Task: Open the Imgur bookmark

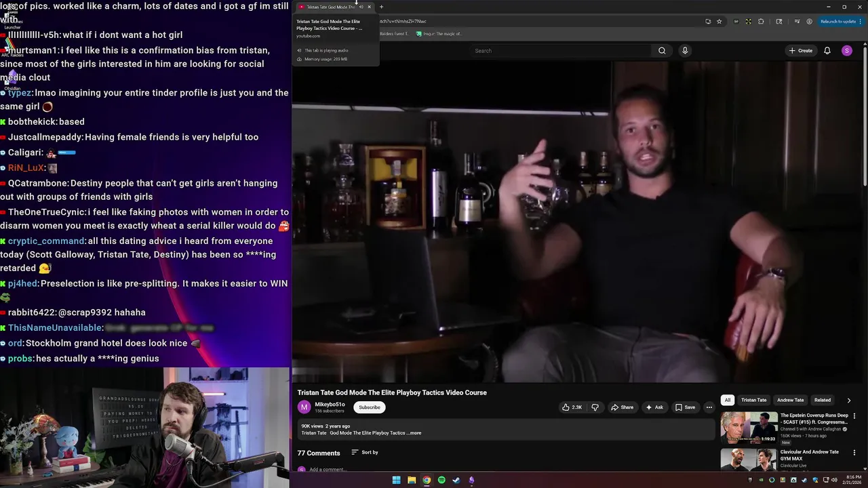Action: click(439, 33)
